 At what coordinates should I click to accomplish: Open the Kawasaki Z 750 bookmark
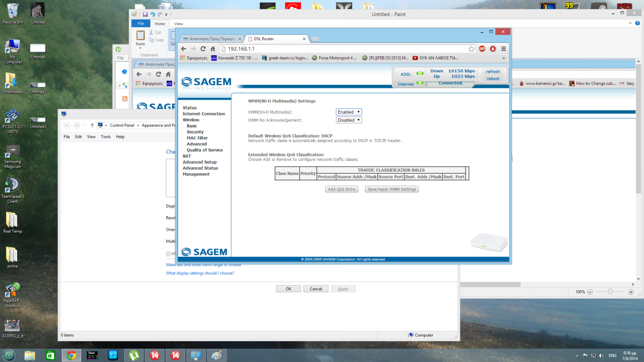click(234, 58)
